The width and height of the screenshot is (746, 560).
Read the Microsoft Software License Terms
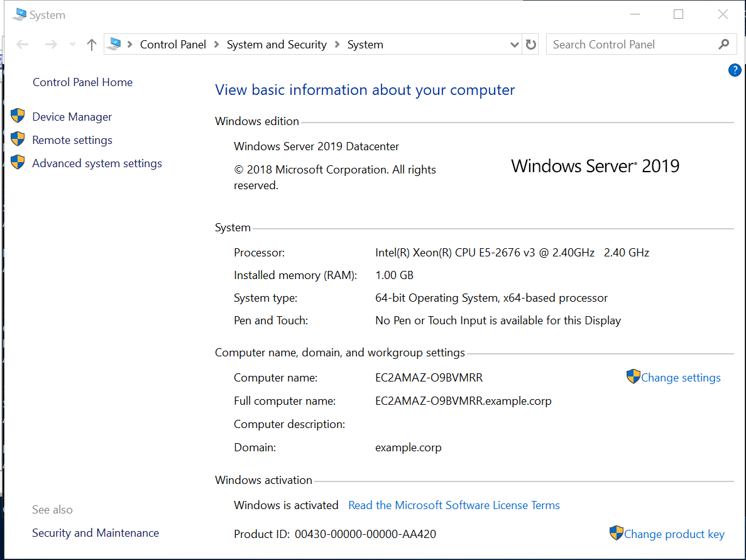[x=454, y=505]
